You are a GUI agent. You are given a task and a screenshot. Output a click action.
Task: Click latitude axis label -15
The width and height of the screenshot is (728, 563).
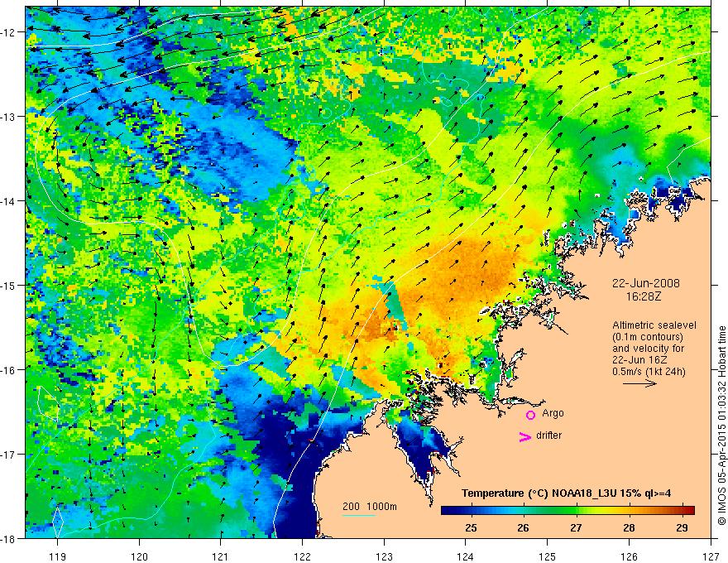(9, 285)
